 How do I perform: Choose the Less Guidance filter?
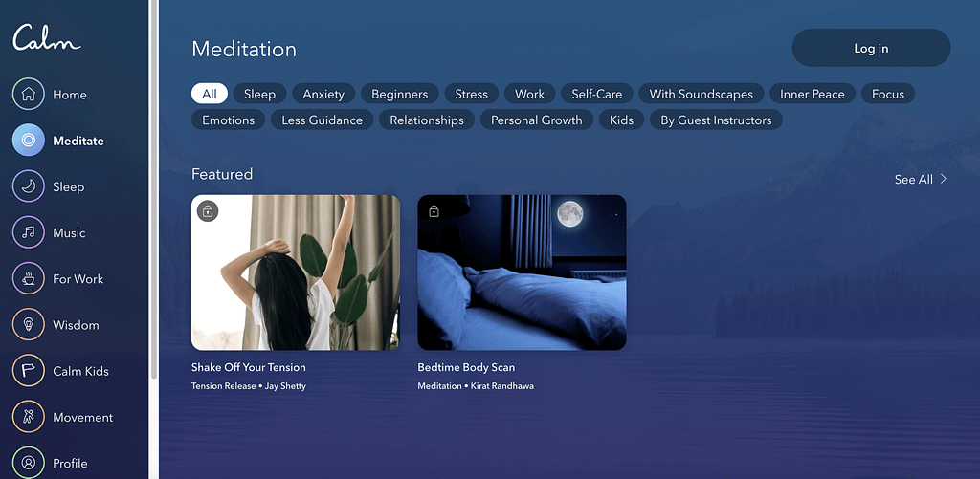click(x=322, y=120)
